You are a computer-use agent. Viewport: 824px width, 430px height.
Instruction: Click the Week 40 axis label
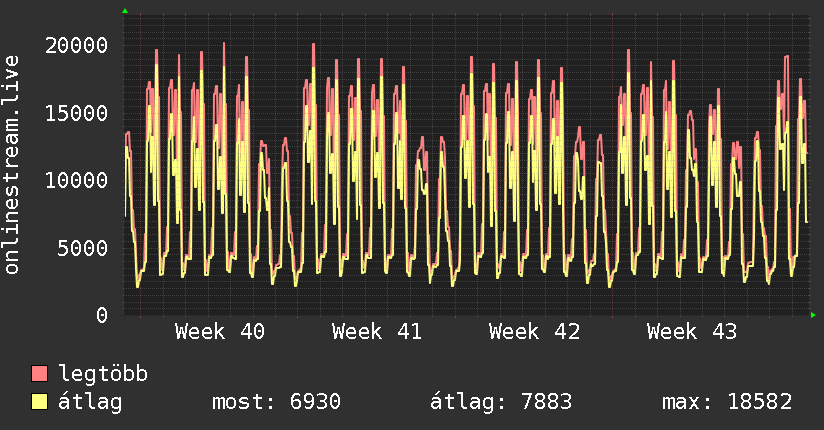[x=220, y=332]
